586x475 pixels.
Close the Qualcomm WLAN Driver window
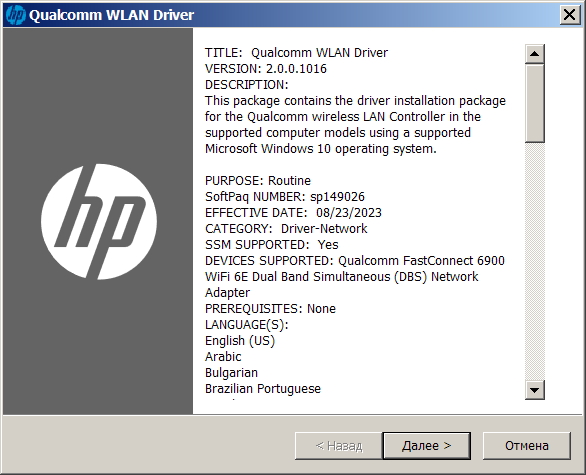tap(570, 15)
